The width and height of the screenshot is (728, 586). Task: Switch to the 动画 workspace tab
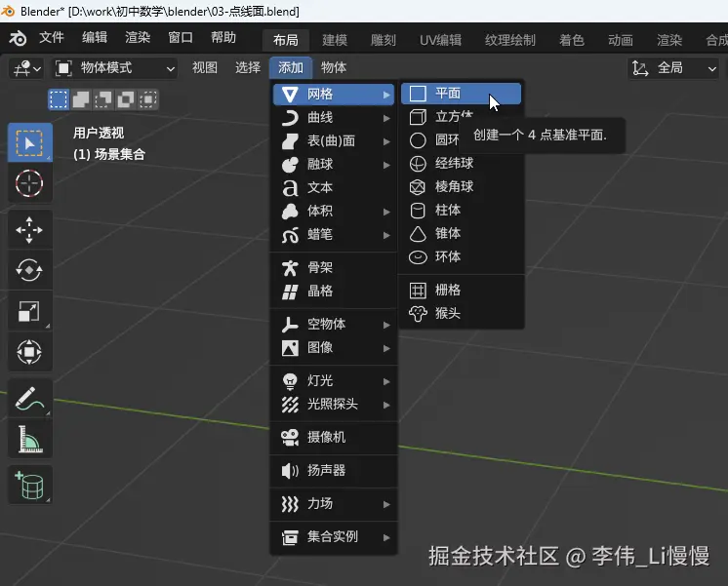[x=621, y=40]
